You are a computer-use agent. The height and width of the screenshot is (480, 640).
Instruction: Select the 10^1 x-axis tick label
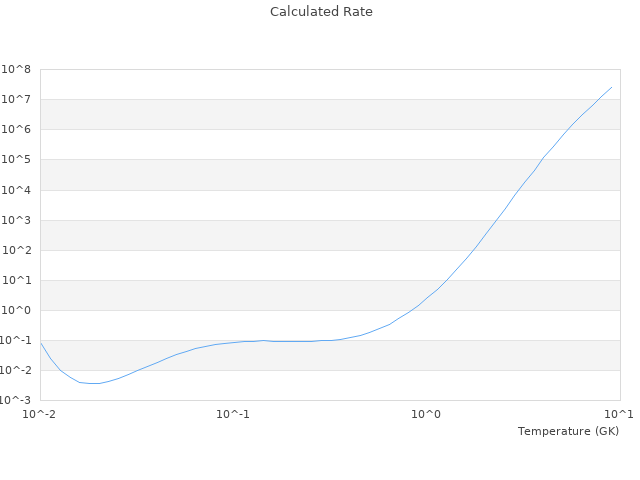[620, 414]
